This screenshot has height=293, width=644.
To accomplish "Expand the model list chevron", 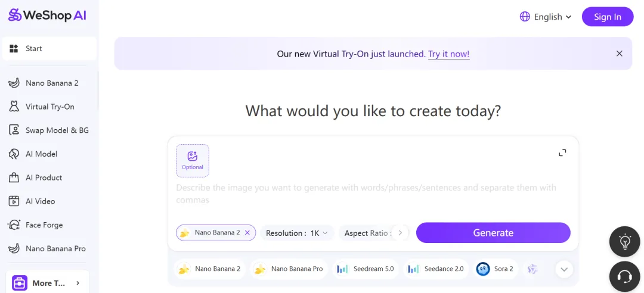I will [x=564, y=270].
